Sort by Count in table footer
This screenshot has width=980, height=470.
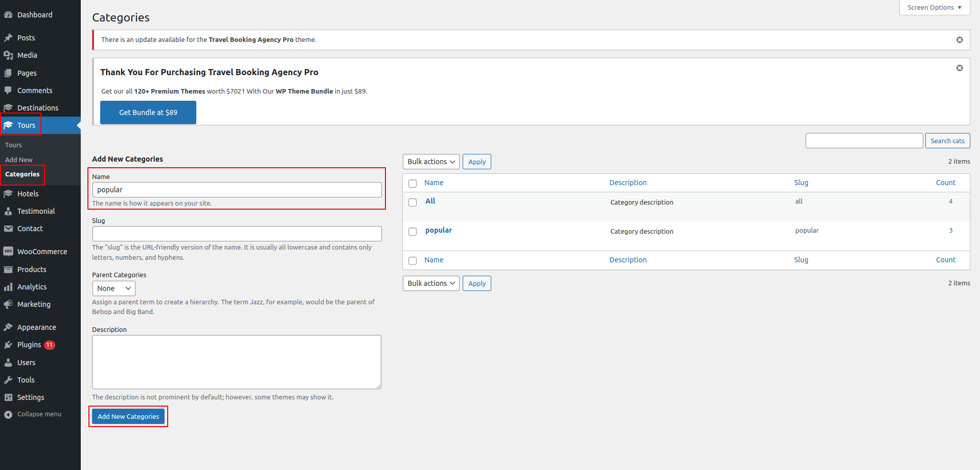[946, 260]
